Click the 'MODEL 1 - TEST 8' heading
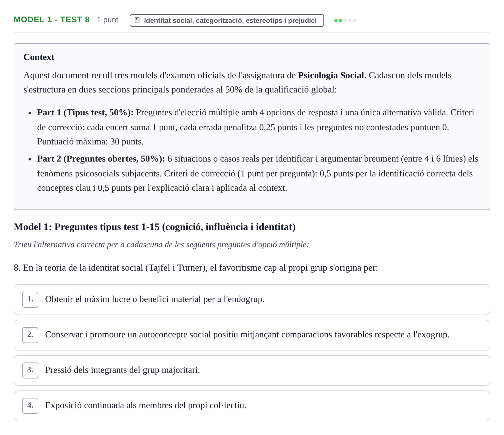This screenshot has height=435, width=504. 52,20
